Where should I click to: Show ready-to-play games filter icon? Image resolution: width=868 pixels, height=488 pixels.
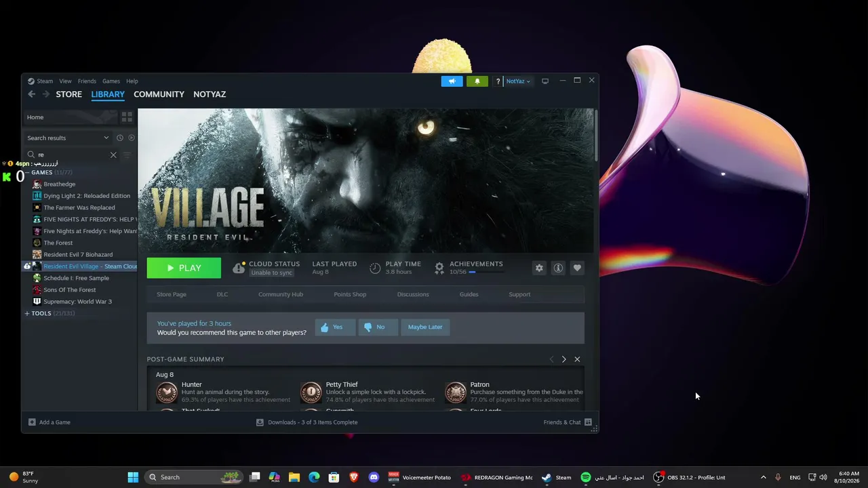(x=132, y=138)
